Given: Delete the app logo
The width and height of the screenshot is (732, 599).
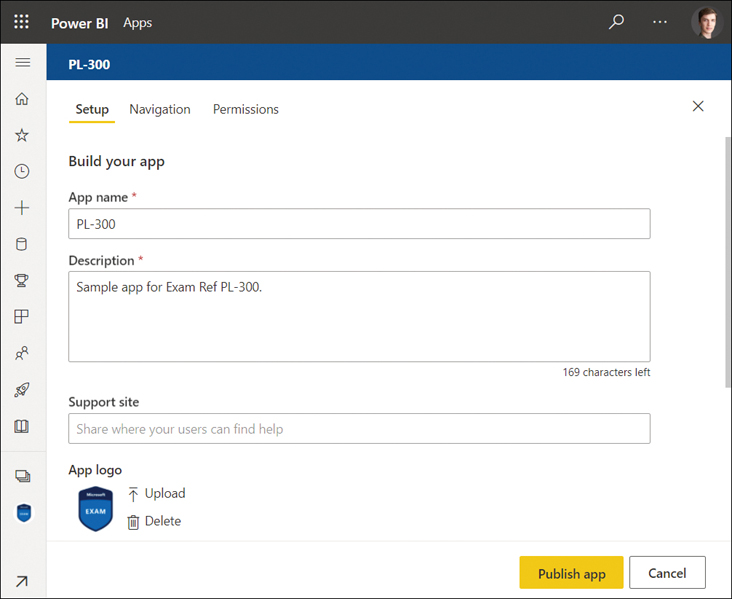Looking at the screenshot, I should pos(155,521).
